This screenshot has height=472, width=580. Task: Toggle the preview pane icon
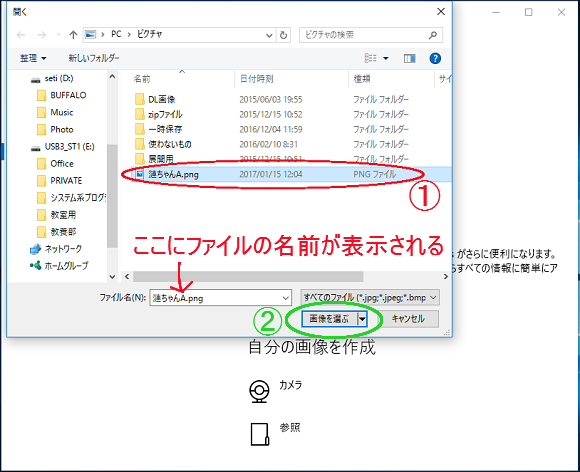point(409,58)
